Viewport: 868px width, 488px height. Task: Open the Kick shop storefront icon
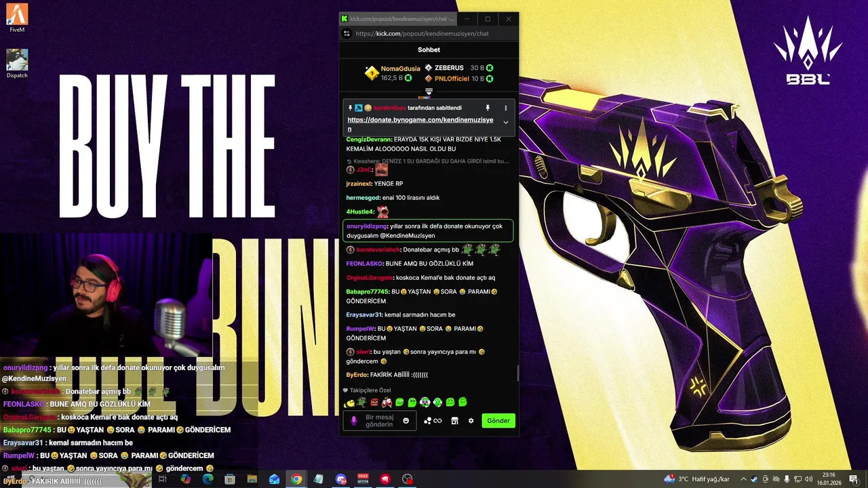click(x=454, y=421)
